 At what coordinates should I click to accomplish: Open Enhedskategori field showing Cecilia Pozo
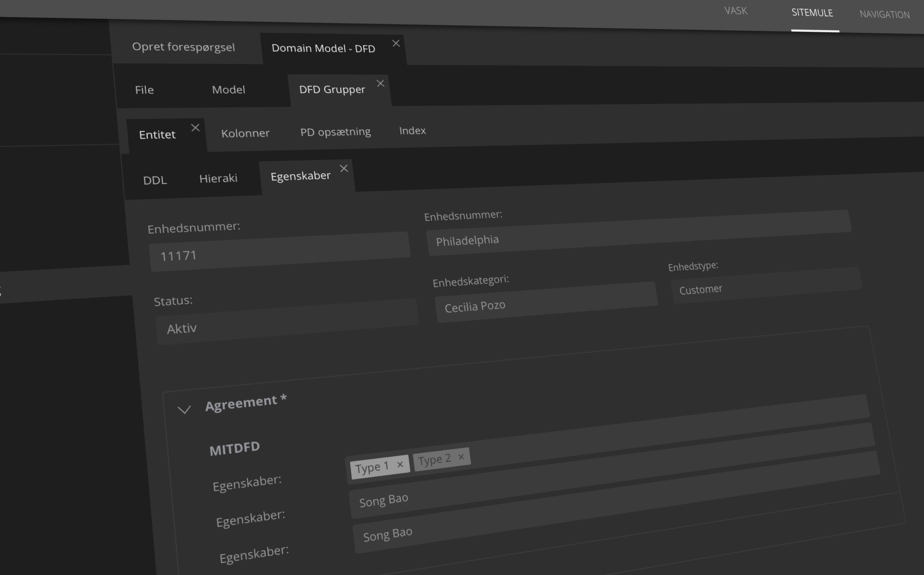[545, 302]
